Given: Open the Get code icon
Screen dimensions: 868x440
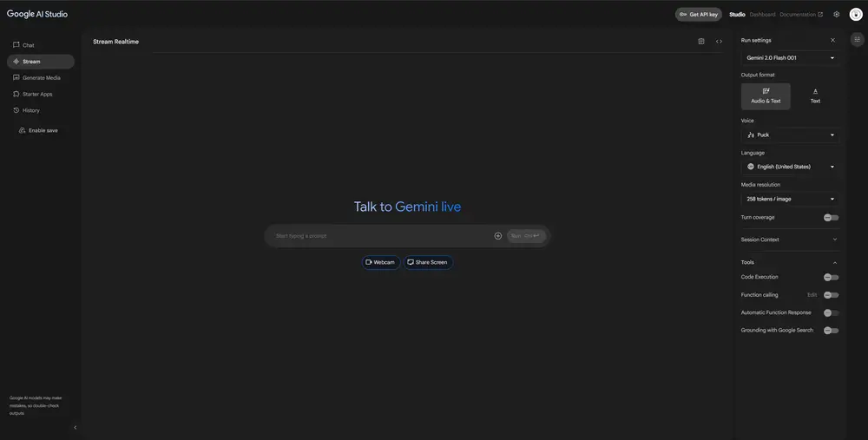Looking at the screenshot, I should pyautogui.click(x=719, y=42).
